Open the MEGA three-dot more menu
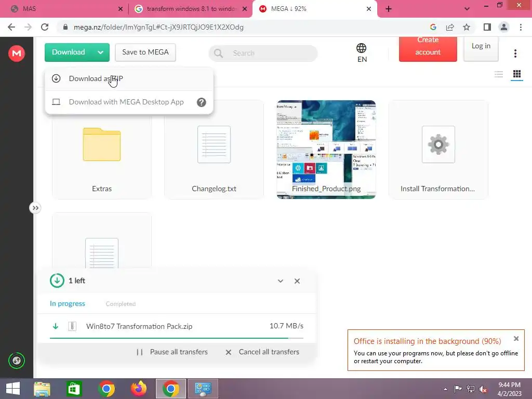532x399 pixels. click(515, 54)
